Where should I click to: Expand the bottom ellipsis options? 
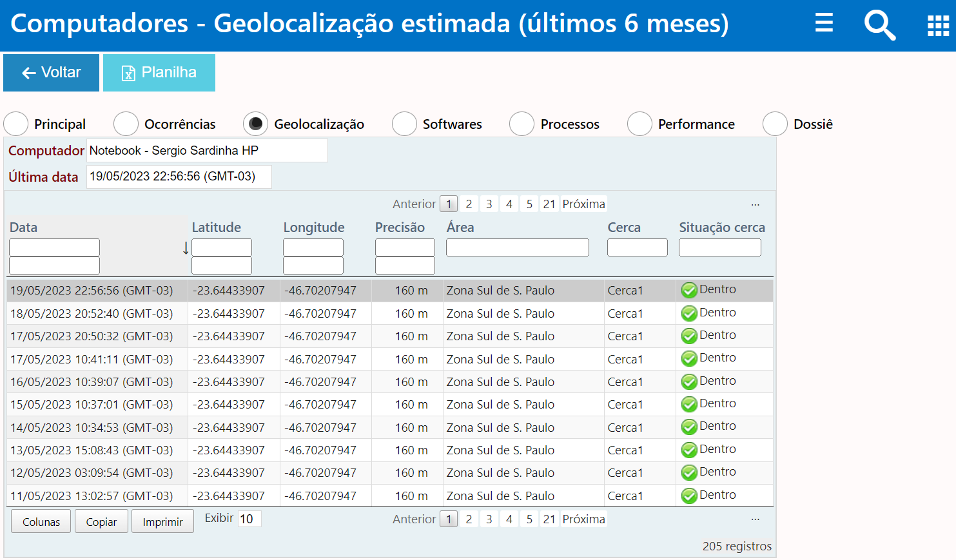click(755, 519)
